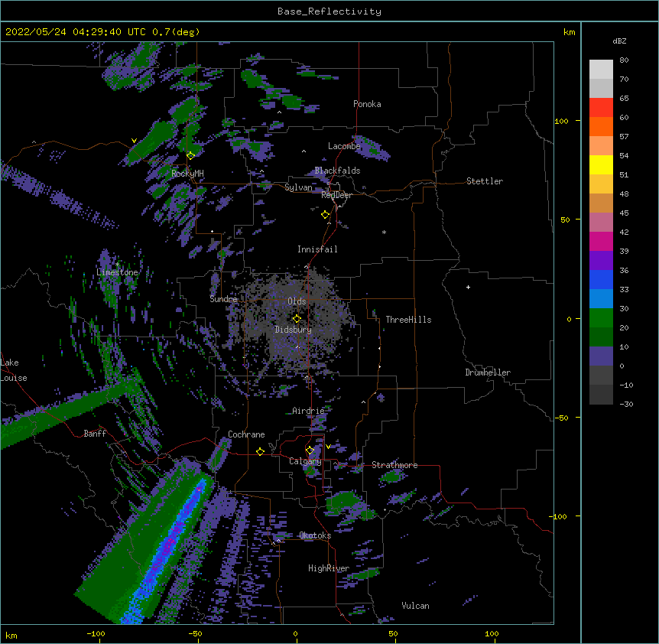The width and height of the screenshot is (659, 644).
Task: Click the asterisk marker above Limestone label
Action: pyautogui.click(x=118, y=264)
